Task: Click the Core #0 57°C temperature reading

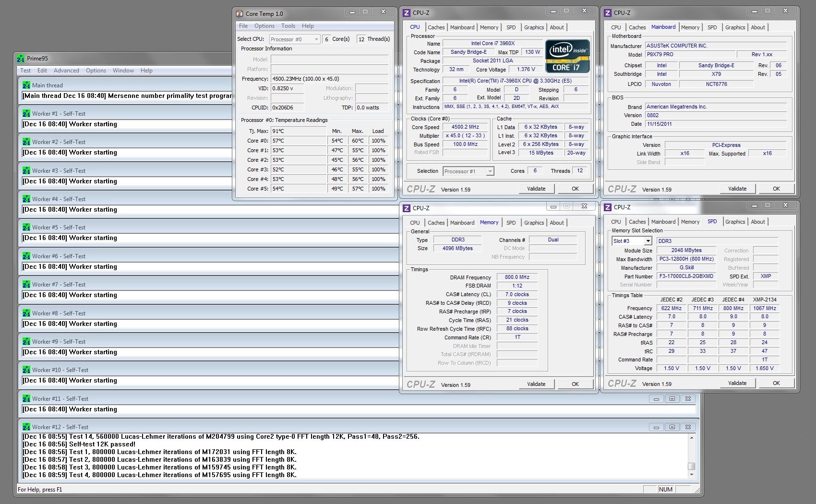Action: pyautogui.click(x=299, y=141)
